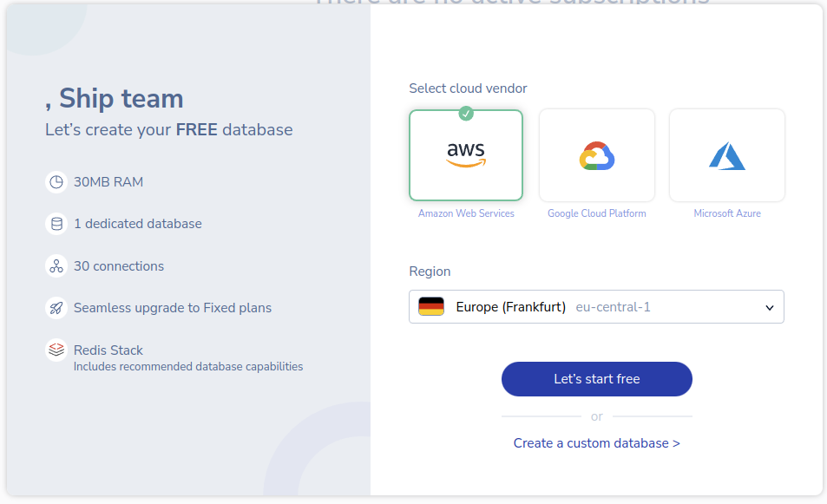Click the Google Cloud Platform label

(596, 213)
